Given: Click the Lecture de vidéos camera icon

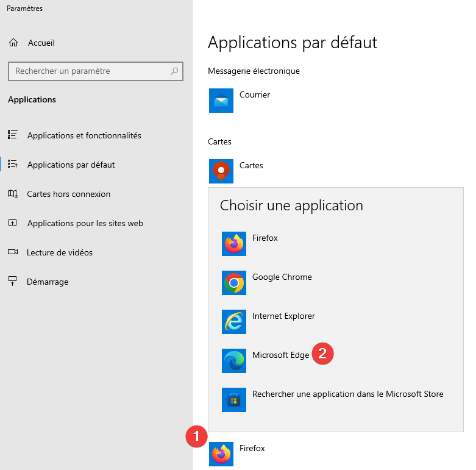Looking at the screenshot, I should tap(13, 252).
